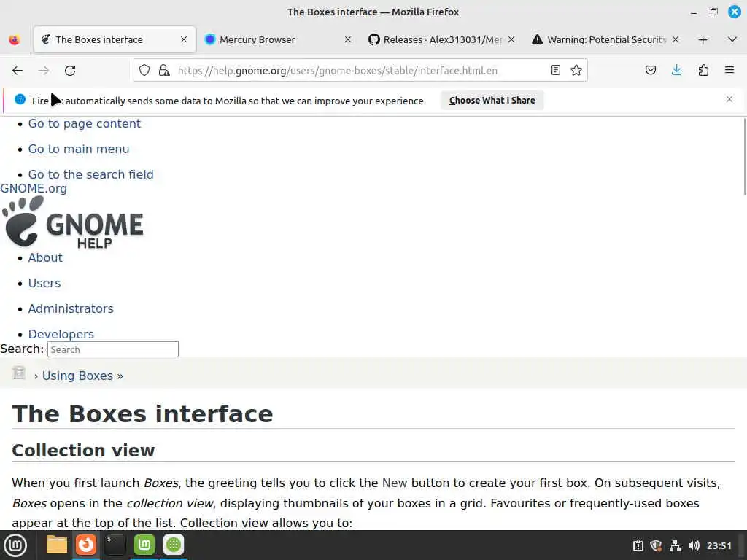The image size is (747, 560).
Task: Open the Linux Mint start menu
Action: (15, 545)
